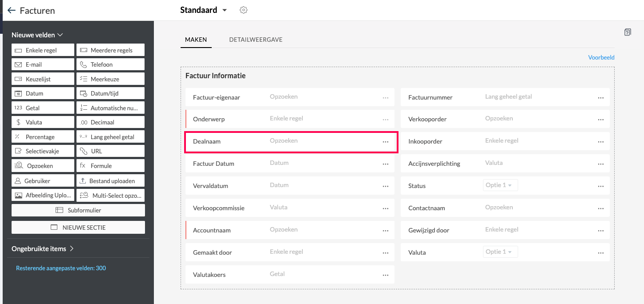Image resolution: width=644 pixels, height=304 pixels.
Task: Add a Subformulier
Action: pos(78,210)
